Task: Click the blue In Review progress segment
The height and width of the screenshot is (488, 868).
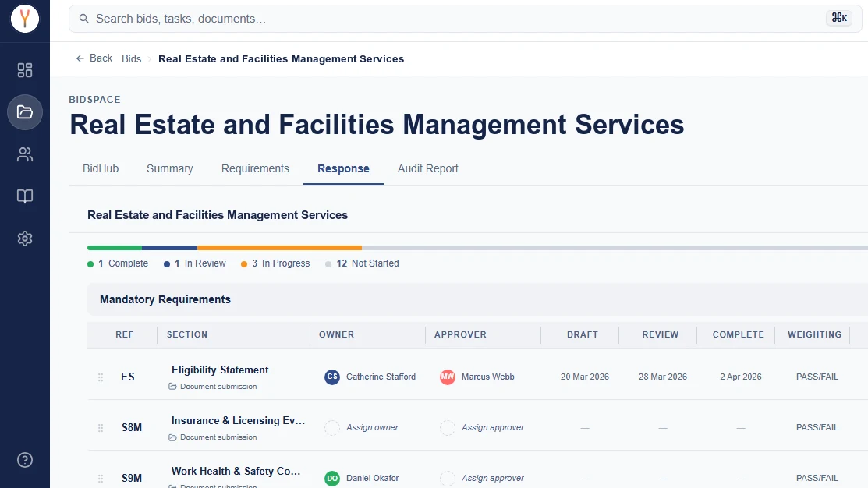Action: point(170,248)
